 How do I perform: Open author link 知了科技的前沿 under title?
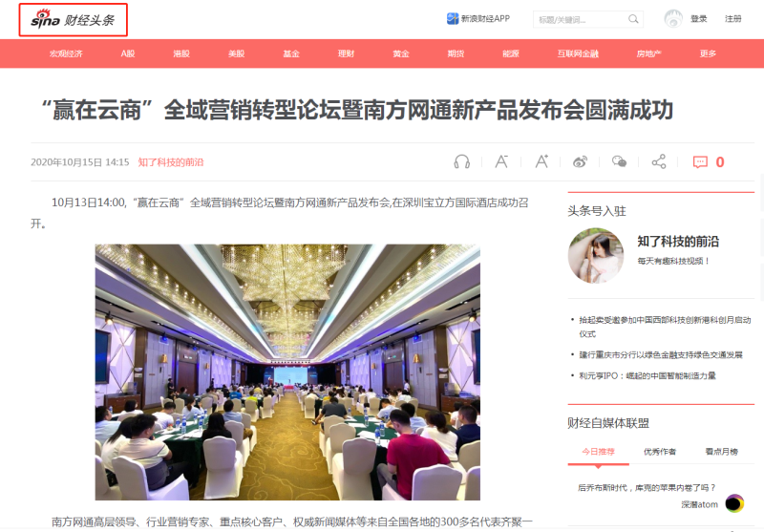pyautogui.click(x=171, y=162)
